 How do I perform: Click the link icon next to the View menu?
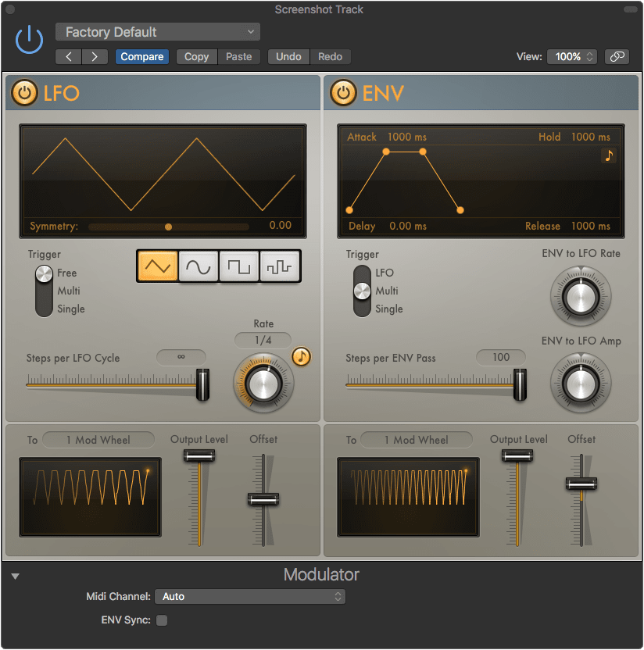617,56
